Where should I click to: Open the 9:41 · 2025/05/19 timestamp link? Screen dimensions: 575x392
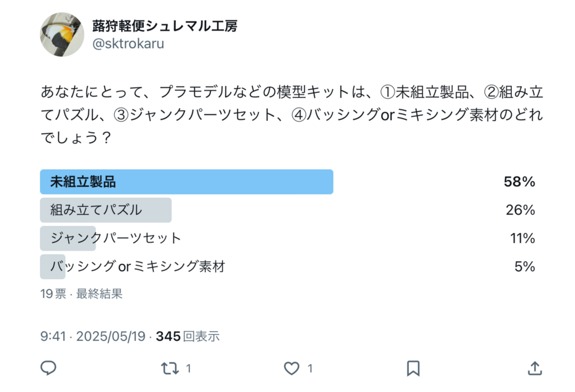coord(93,337)
